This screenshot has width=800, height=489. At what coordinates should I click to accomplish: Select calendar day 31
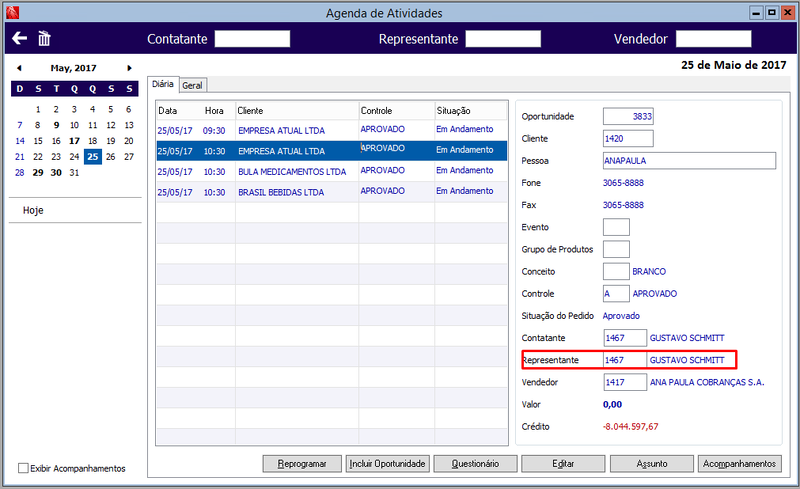74,173
